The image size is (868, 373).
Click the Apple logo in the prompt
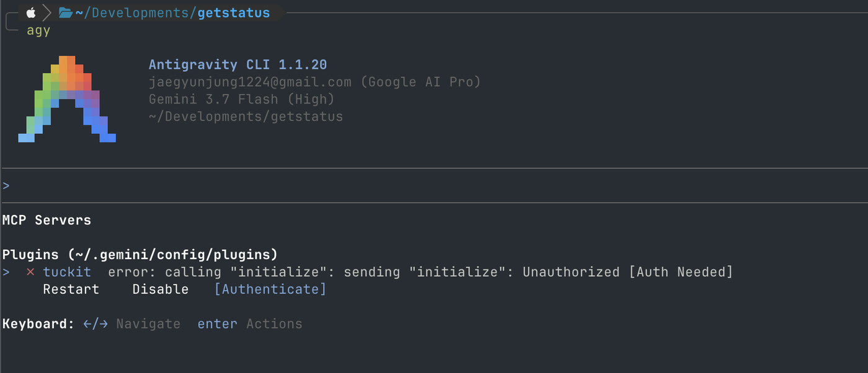30,12
